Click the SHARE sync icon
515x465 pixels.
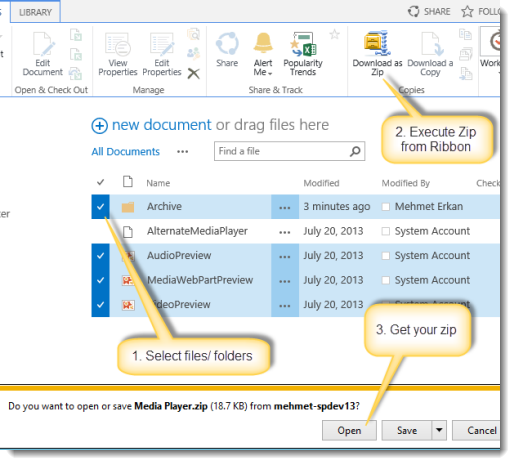[413, 12]
